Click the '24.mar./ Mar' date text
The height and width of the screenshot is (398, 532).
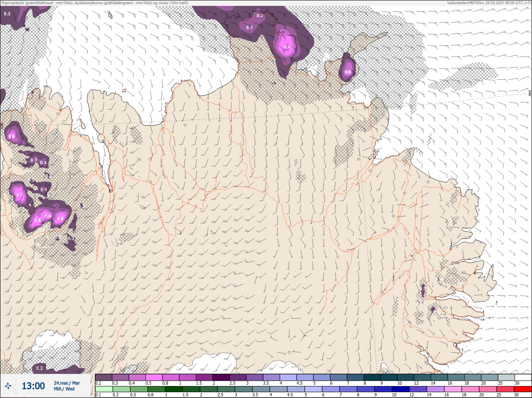(66, 383)
